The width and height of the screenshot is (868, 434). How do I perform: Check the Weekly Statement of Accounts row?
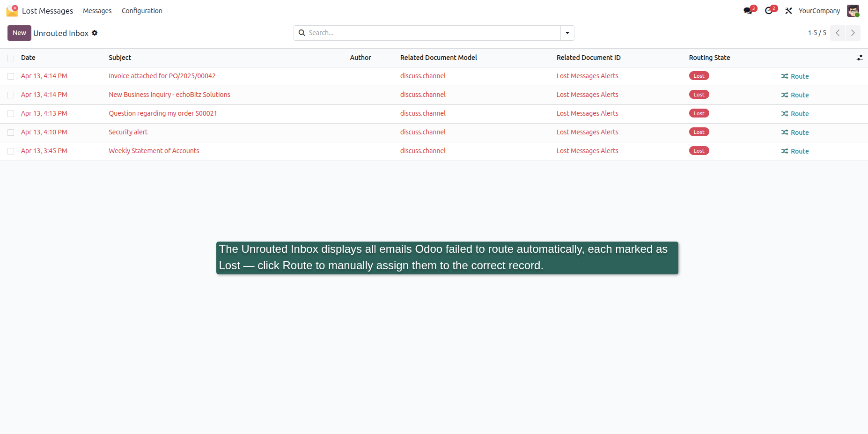pos(11,151)
